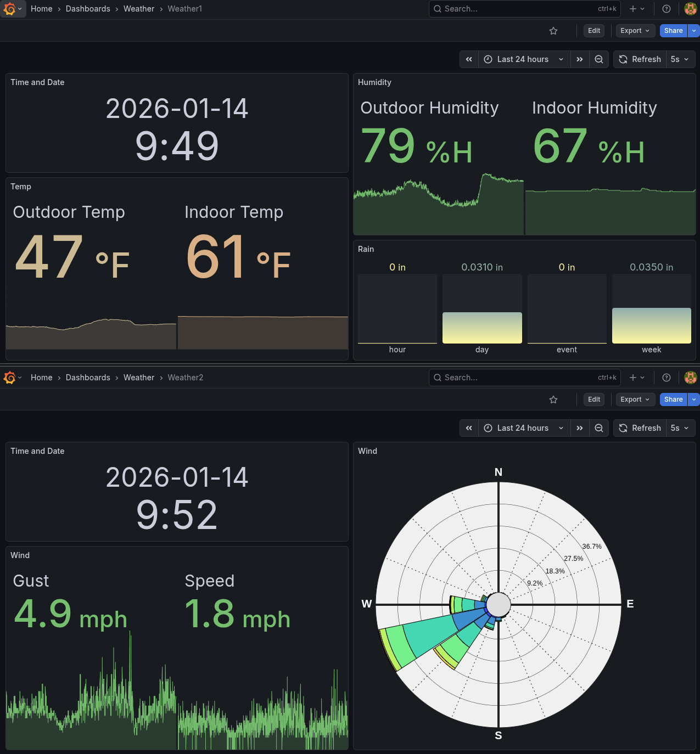Open Export dropdown in Weather1

tap(635, 31)
